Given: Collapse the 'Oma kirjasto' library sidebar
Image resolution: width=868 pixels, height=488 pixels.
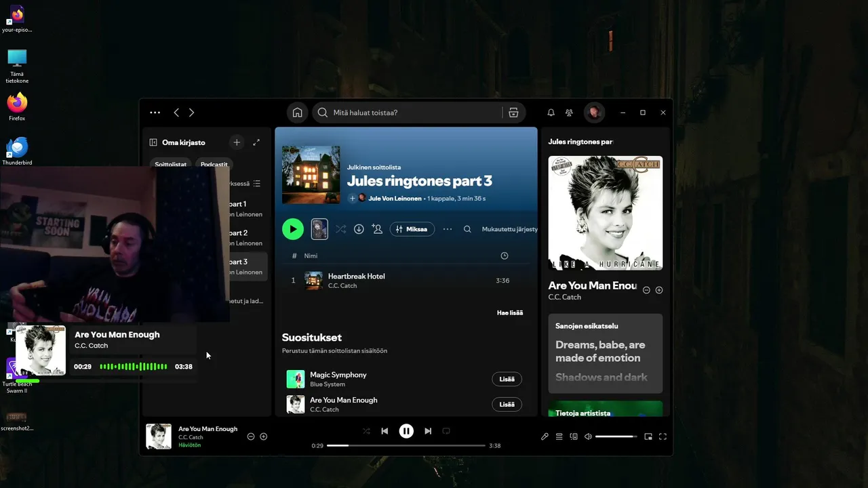Looking at the screenshot, I should pyautogui.click(x=153, y=142).
